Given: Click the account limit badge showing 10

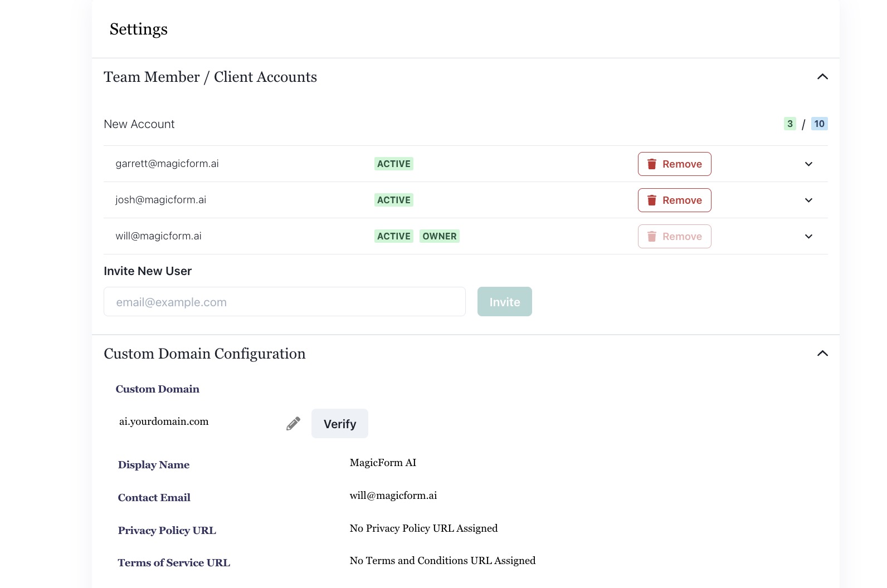Looking at the screenshot, I should [819, 124].
